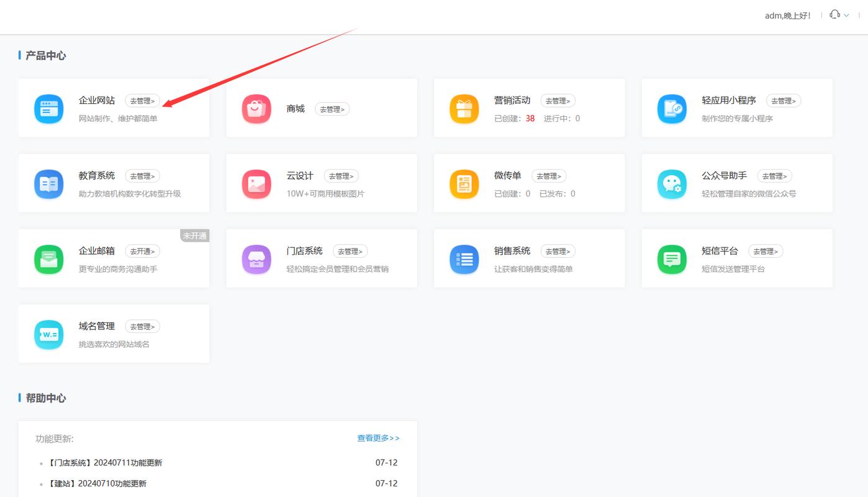Click the 门店系统 title text
Viewport: 868px width, 497px height.
(x=304, y=250)
